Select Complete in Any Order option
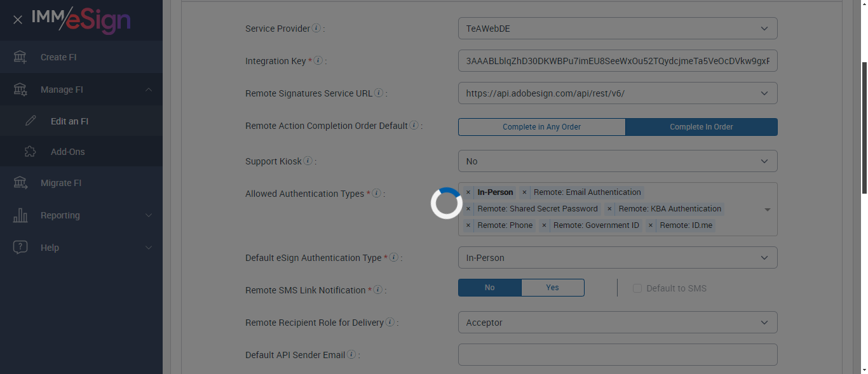This screenshot has width=868, height=374. point(541,127)
